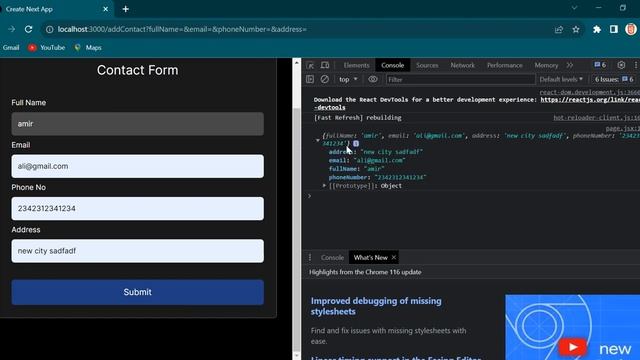Share this page icon in address bar
This screenshot has width=640, height=360.
pyautogui.click(x=559, y=29)
